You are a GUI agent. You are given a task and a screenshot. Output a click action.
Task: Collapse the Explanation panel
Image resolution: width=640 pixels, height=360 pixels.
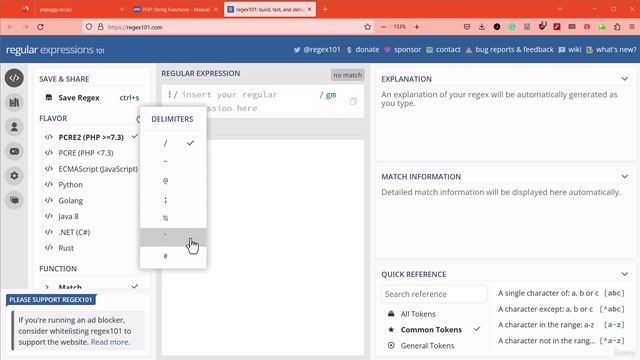point(624,79)
